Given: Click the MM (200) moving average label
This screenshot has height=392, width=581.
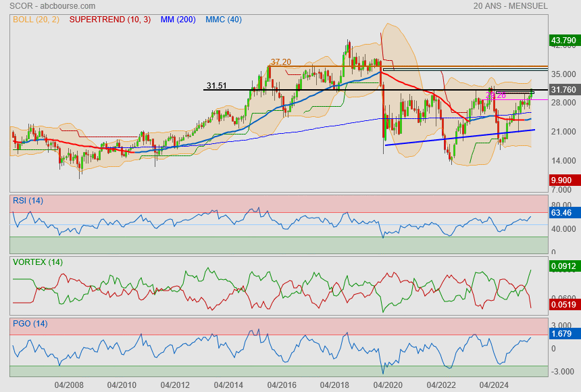Looking at the screenshot, I should coord(178,20).
